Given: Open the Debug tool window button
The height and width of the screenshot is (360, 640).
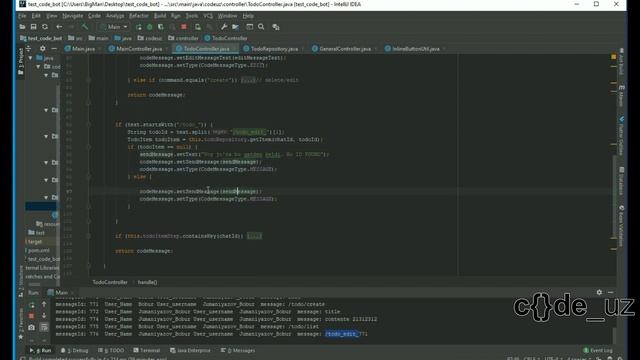Looking at the screenshot, I should (74, 351).
